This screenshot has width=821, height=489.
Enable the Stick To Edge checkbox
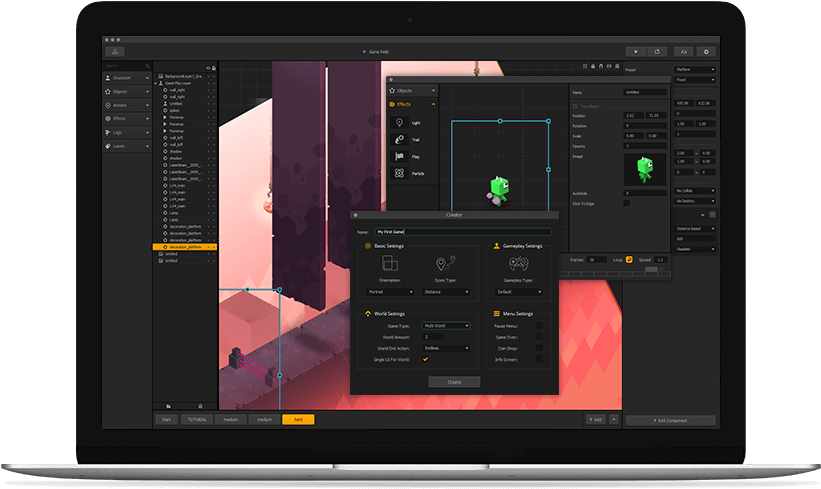click(627, 202)
